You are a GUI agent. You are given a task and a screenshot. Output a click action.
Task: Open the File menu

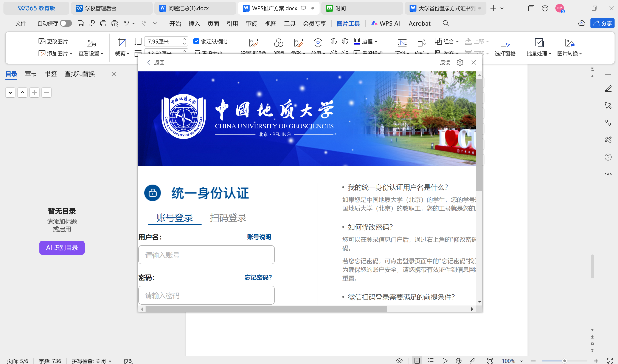[17, 23]
